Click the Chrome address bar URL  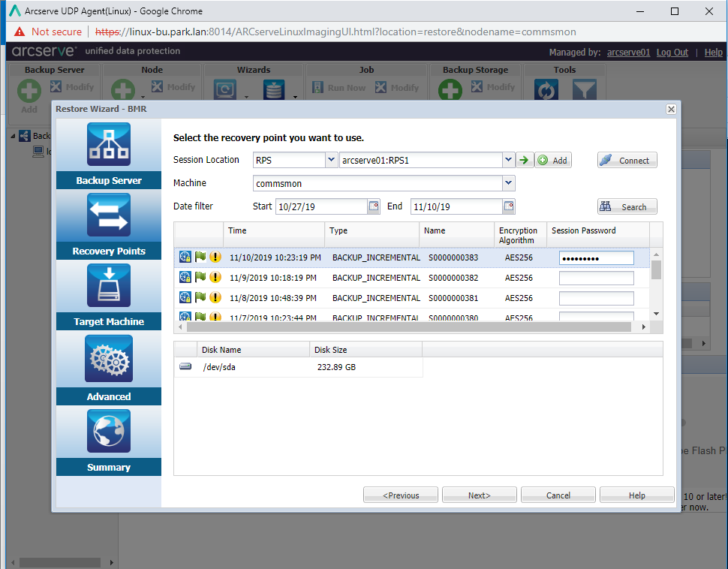tap(335, 32)
